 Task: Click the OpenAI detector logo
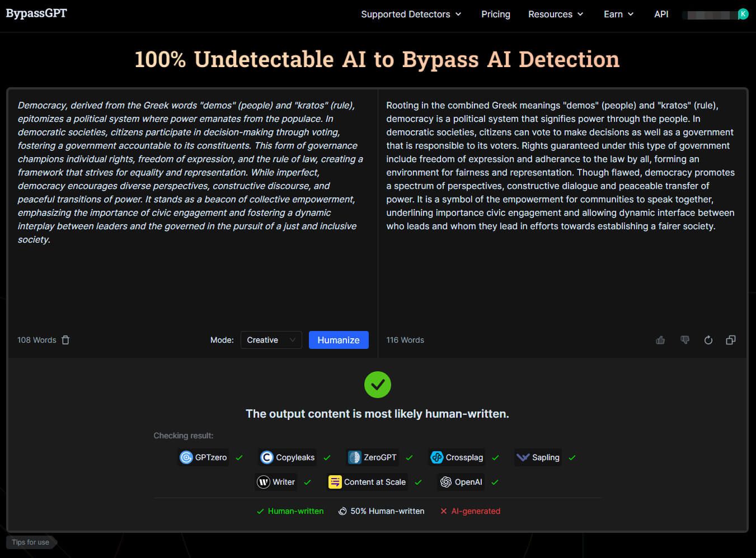point(446,482)
